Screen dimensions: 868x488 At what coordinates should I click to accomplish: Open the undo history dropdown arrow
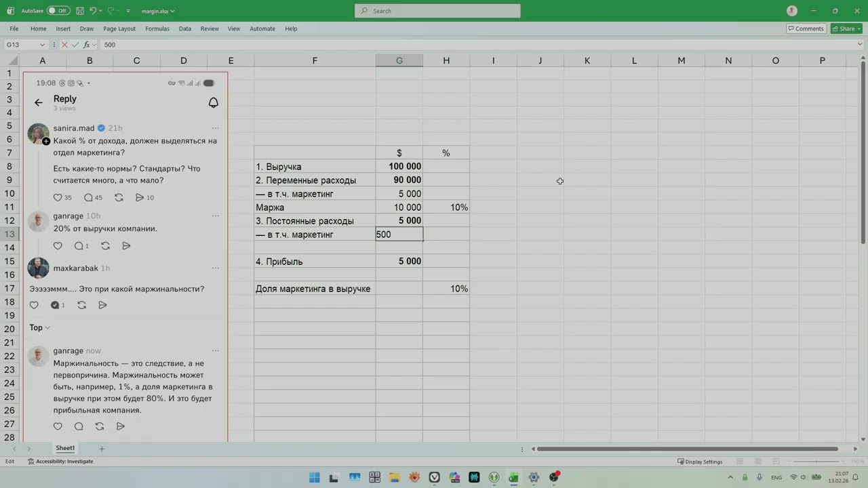click(100, 11)
